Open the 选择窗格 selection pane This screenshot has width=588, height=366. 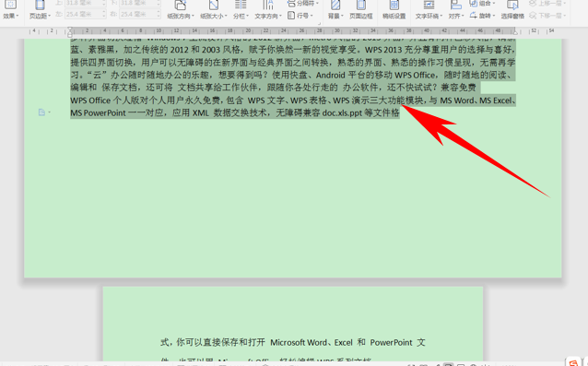[512, 10]
